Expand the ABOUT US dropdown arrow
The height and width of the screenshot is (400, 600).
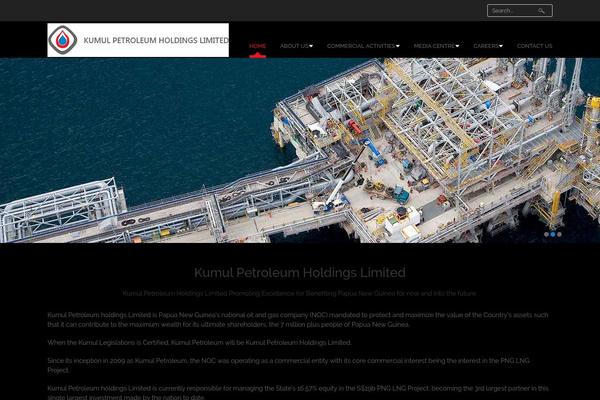[x=311, y=46]
